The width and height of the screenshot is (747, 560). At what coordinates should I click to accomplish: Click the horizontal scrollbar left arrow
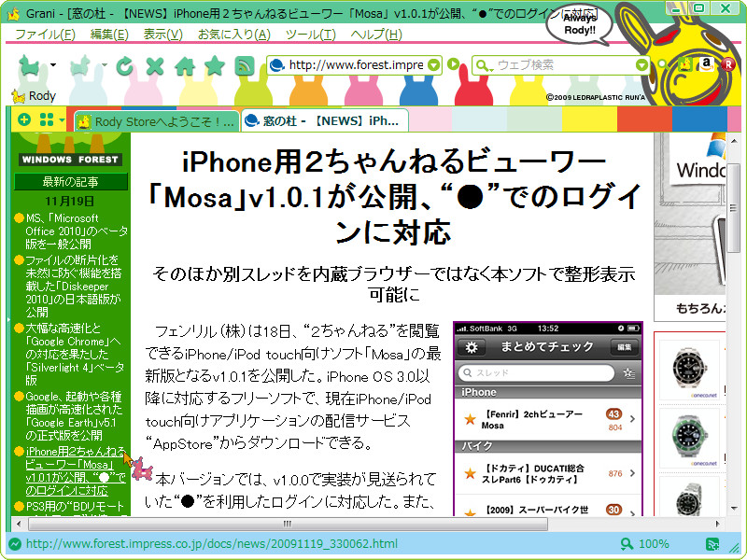coord(18,524)
